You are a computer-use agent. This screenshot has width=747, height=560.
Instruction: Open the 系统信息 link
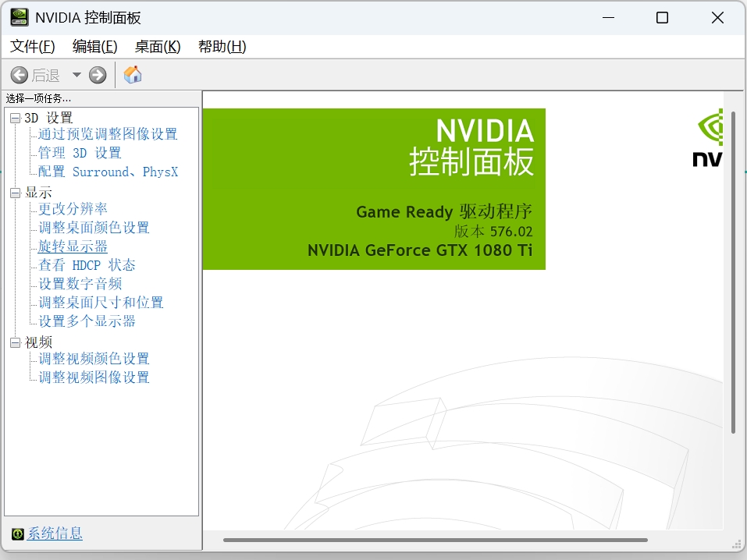pos(55,533)
